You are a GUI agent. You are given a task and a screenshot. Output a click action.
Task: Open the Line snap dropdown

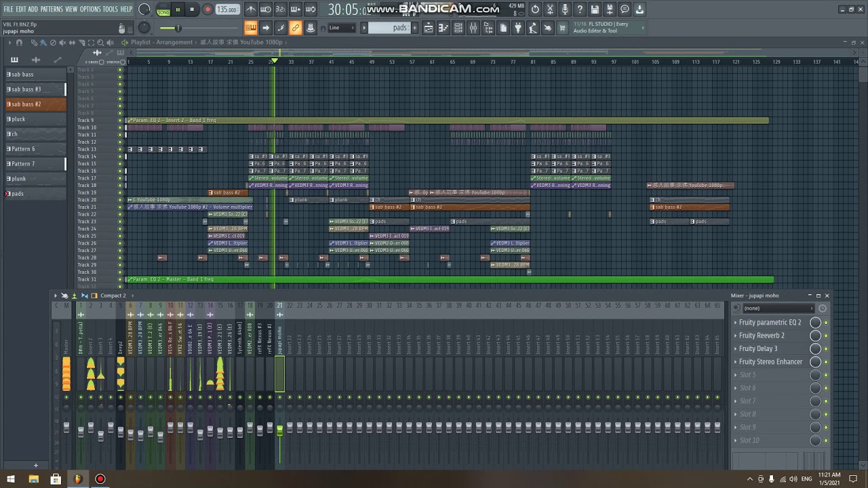(341, 28)
